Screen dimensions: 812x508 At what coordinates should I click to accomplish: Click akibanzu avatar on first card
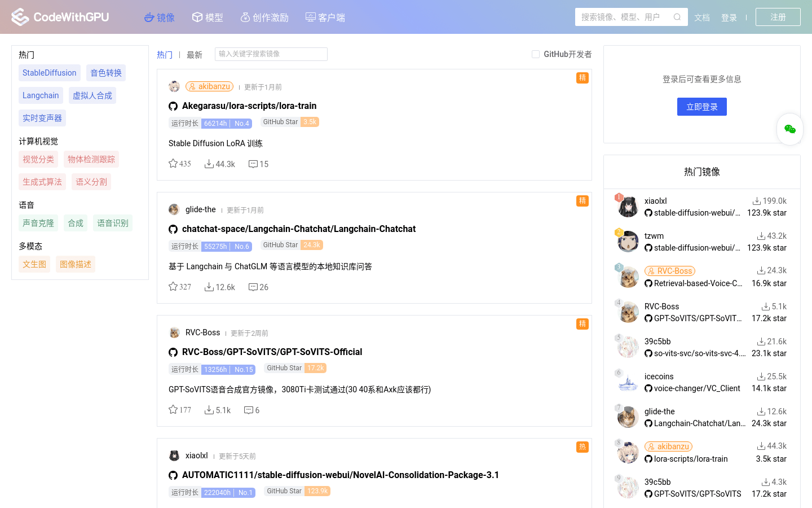(x=174, y=86)
